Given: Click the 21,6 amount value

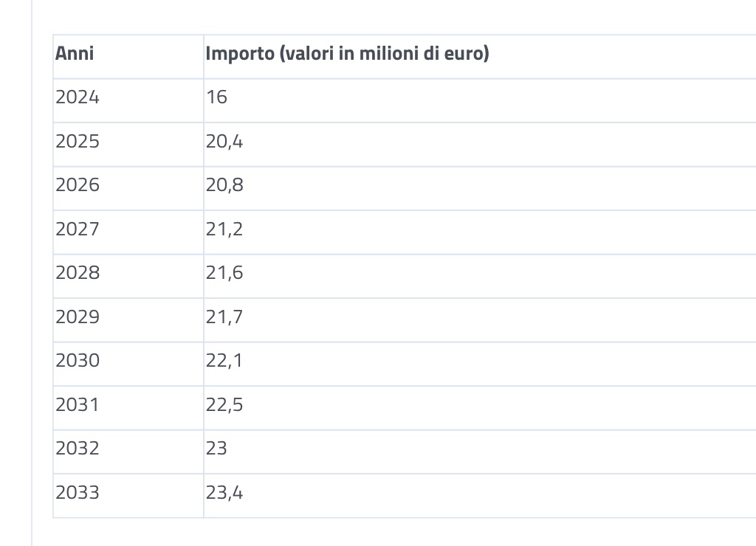Looking at the screenshot, I should [224, 273].
